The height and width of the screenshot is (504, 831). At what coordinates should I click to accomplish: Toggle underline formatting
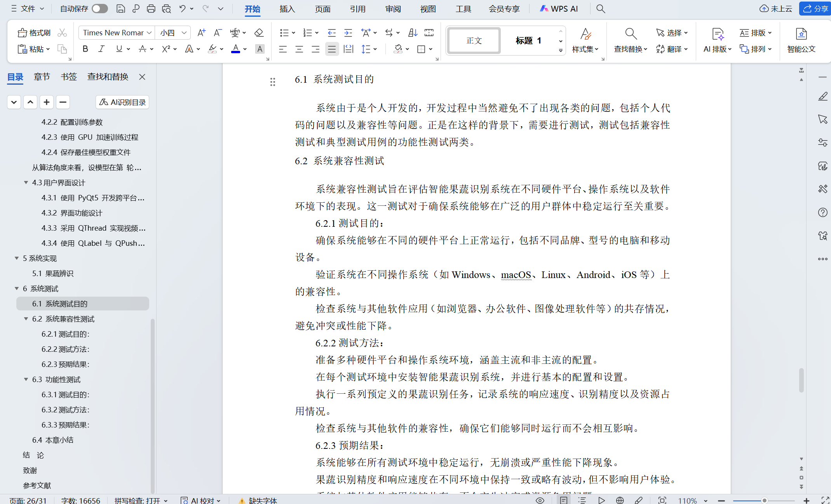(x=119, y=49)
